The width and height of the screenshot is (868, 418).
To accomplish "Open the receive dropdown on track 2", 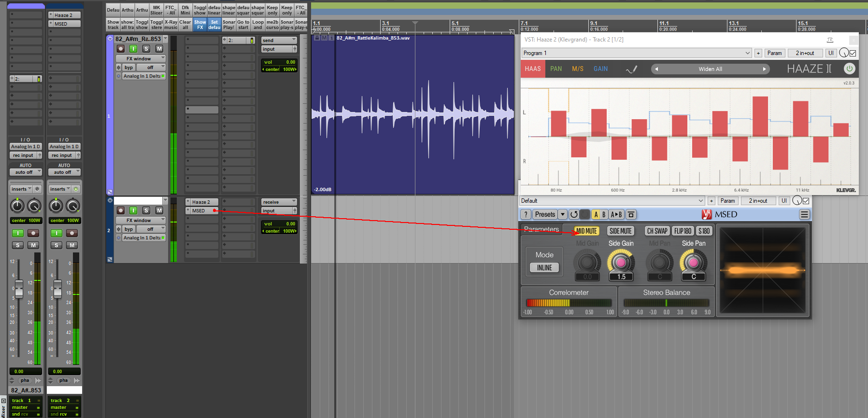I will click(279, 202).
